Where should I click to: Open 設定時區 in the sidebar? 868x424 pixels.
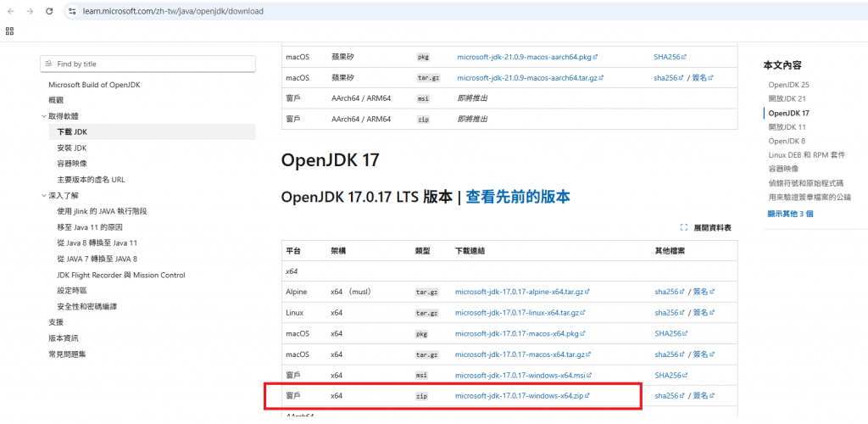(x=72, y=290)
